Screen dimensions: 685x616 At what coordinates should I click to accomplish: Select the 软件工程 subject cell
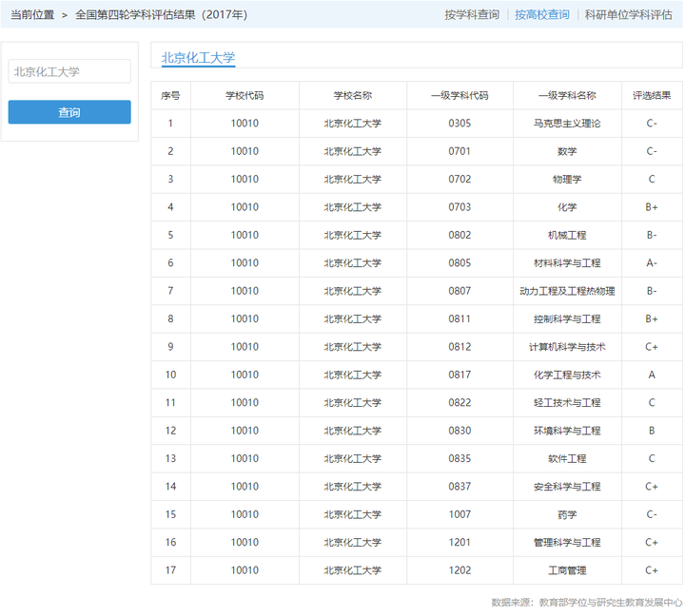click(567, 458)
